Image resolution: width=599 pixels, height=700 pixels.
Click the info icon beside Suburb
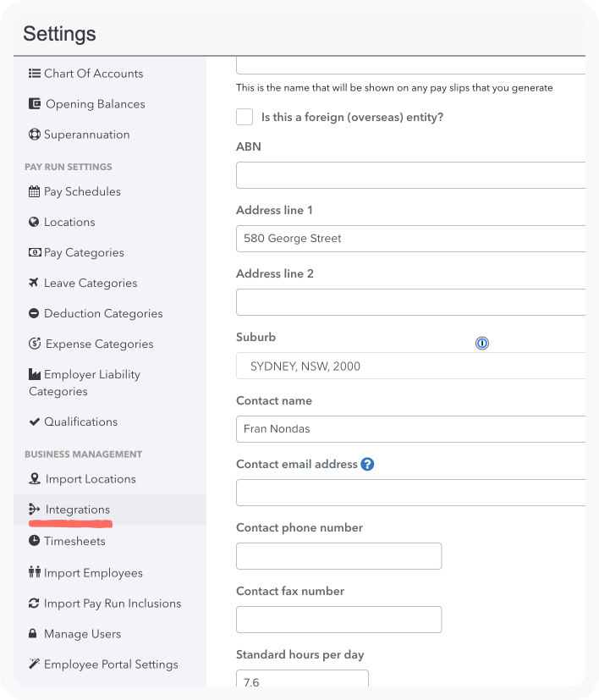(481, 343)
